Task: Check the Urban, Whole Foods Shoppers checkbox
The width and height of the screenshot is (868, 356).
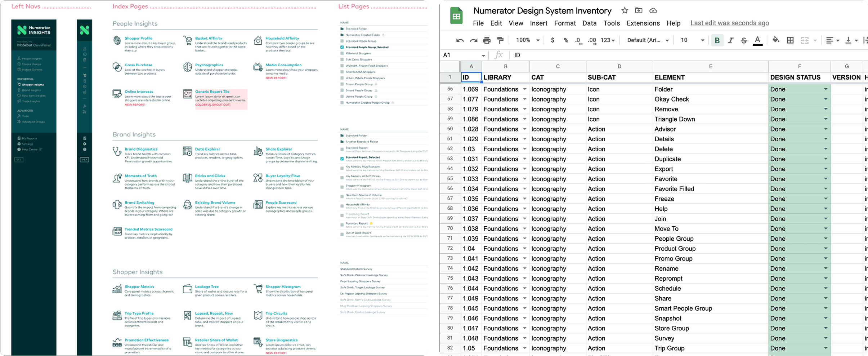Action: [342, 78]
